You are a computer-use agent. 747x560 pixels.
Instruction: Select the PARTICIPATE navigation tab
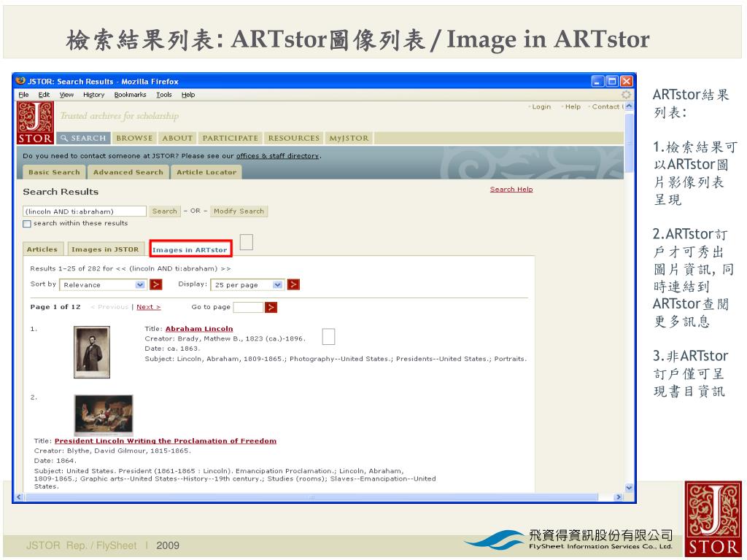click(x=230, y=138)
